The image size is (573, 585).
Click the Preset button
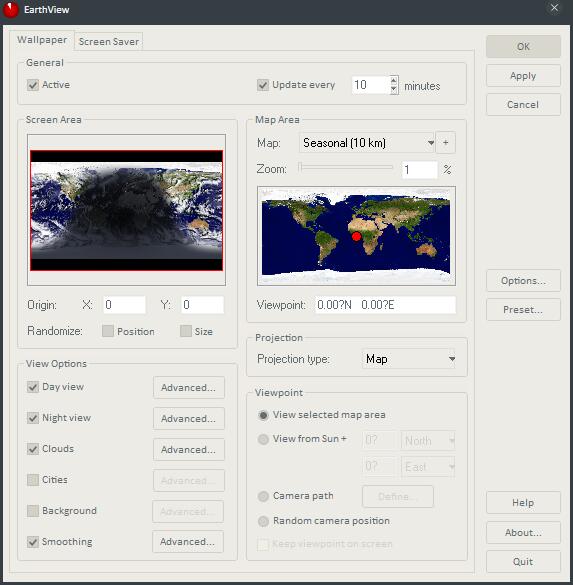point(523,310)
